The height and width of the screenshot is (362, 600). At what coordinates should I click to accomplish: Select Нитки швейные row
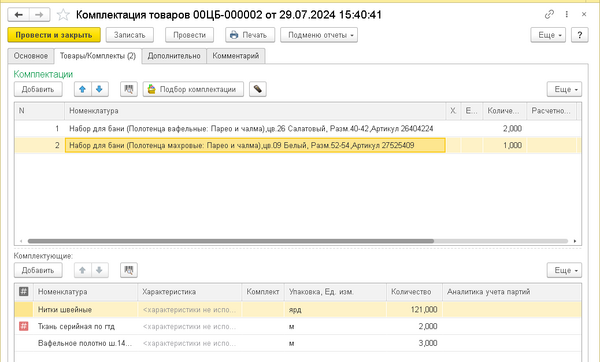(298, 310)
